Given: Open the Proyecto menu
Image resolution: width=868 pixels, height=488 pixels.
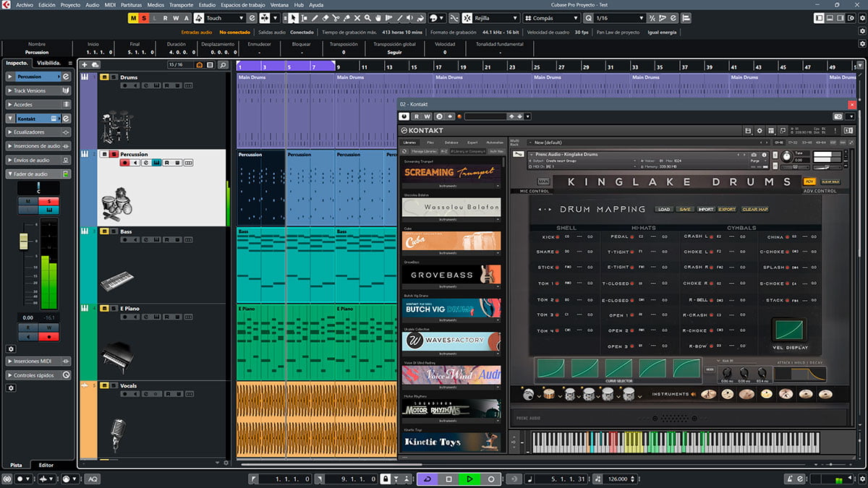Looking at the screenshot, I should pyautogui.click(x=70, y=4).
